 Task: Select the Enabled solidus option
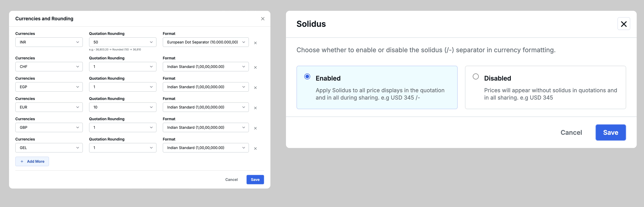[x=307, y=76]
